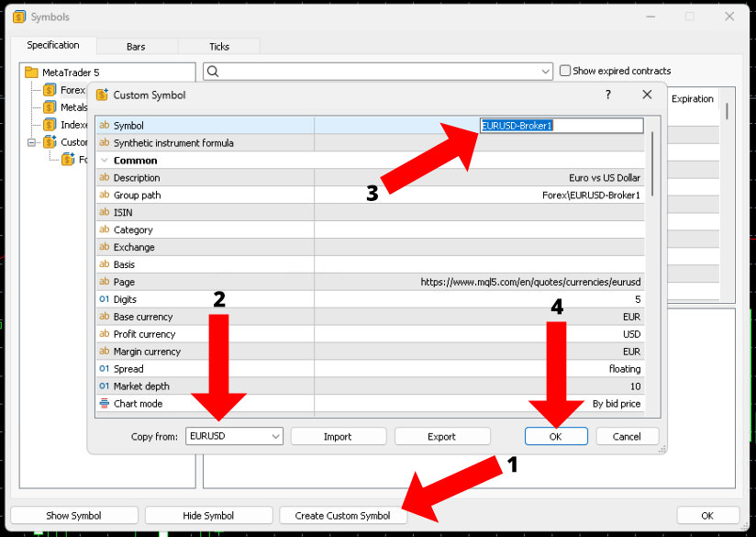This screenshot has width=756, height=537.
Task: Click the MetaTrader 5 folder icon
Action: coord(31,73)
